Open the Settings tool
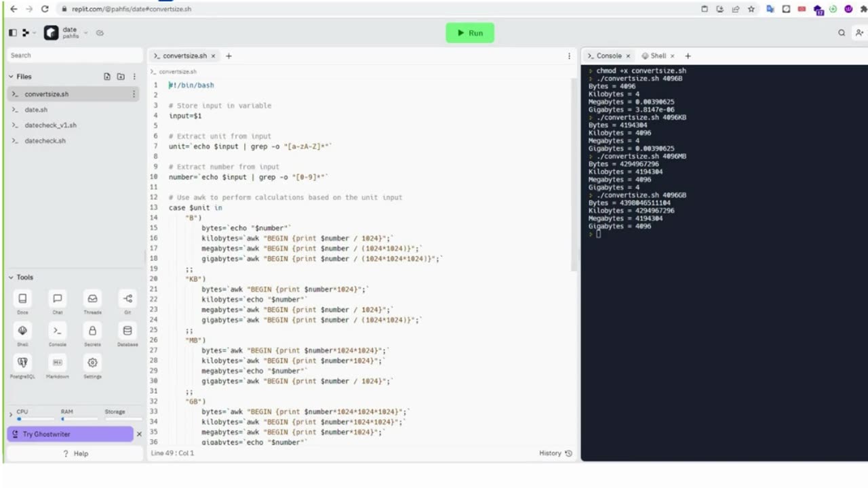Viewport: 868px width, 488px height. [x=92, y=366]
